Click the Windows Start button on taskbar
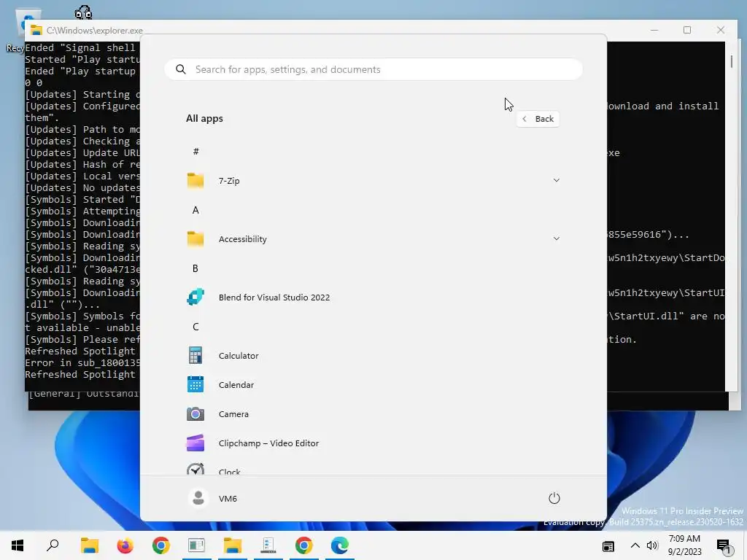The height and width of the screenshot is (560, 747). point(18,545)
